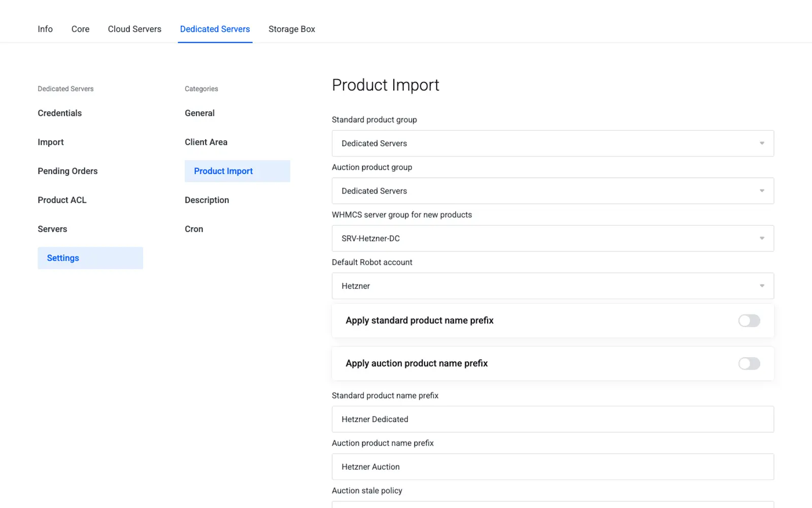Open the Default Robot account dropdown

point(553,286)
